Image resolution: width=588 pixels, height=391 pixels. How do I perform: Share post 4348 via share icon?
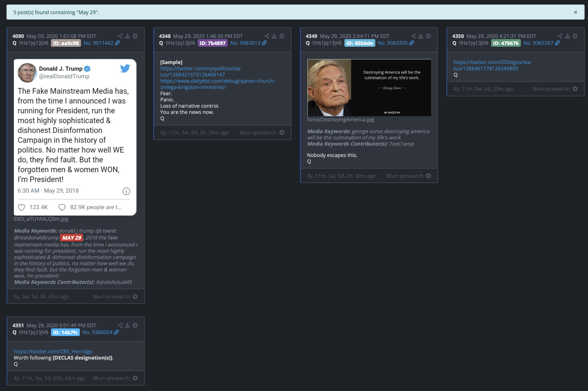tap(267, 36)
